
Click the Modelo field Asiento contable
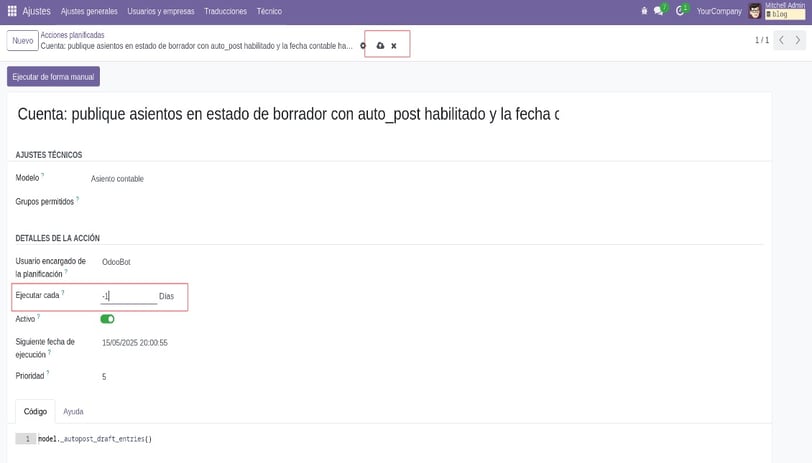[118, 179]
